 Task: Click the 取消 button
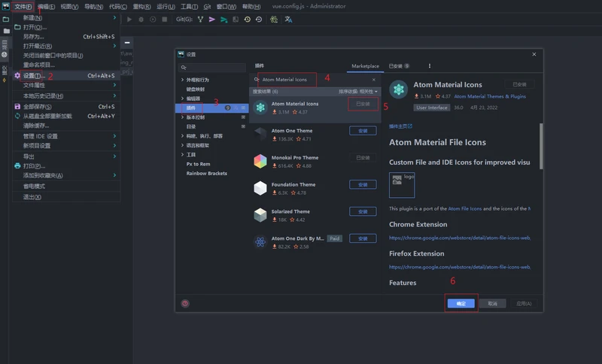(x=493, y=303)
